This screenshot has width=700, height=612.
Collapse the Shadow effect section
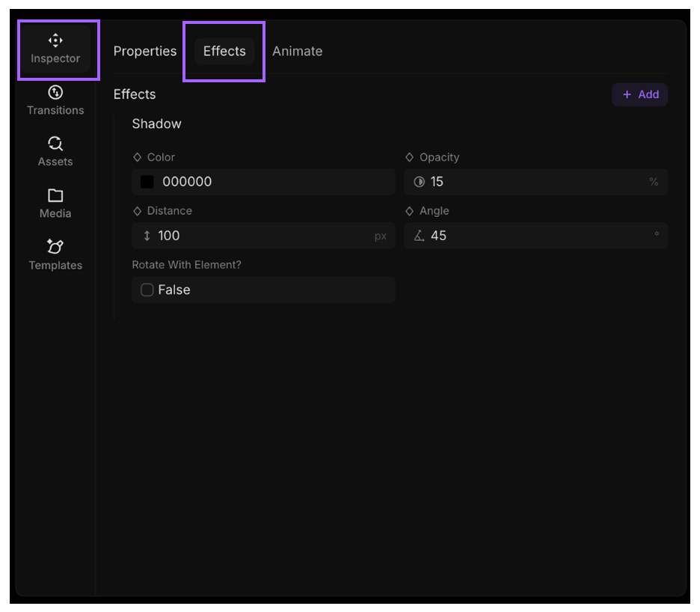[156, 123]
